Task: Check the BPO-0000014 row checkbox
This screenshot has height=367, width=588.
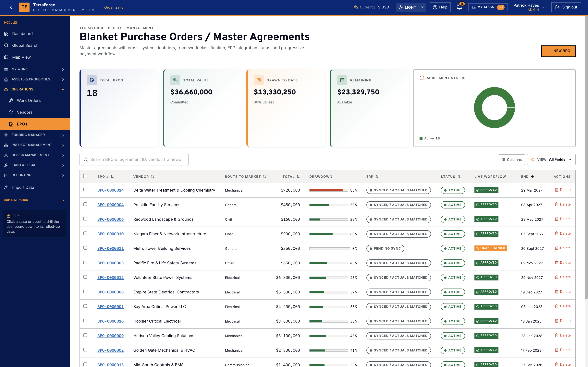Action: [x=85, y=190]
